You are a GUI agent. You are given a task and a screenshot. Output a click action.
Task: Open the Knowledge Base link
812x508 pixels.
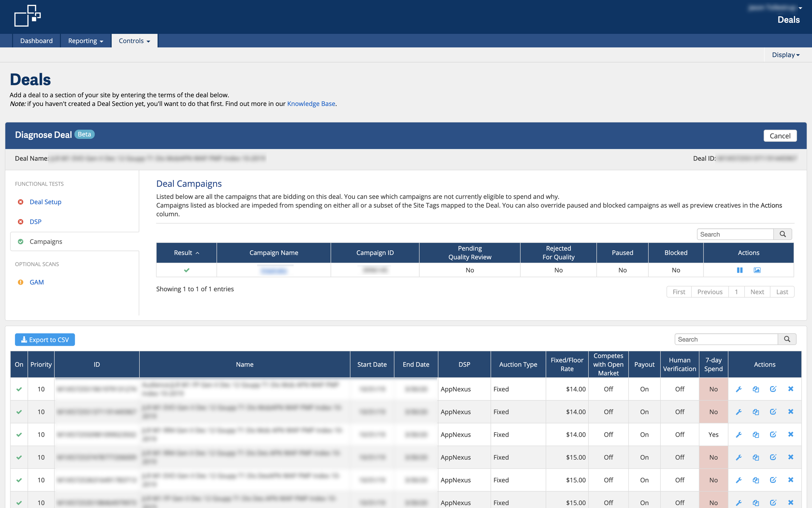coord(311,104)
